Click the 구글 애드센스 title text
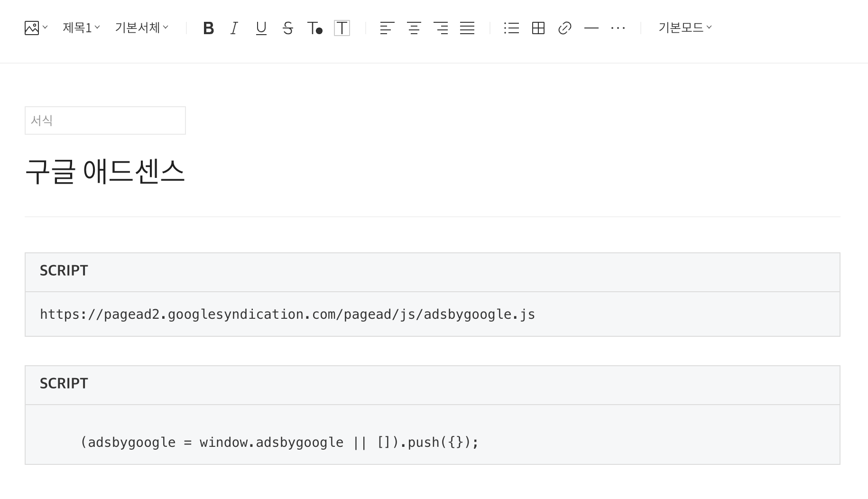 [105, 172]
